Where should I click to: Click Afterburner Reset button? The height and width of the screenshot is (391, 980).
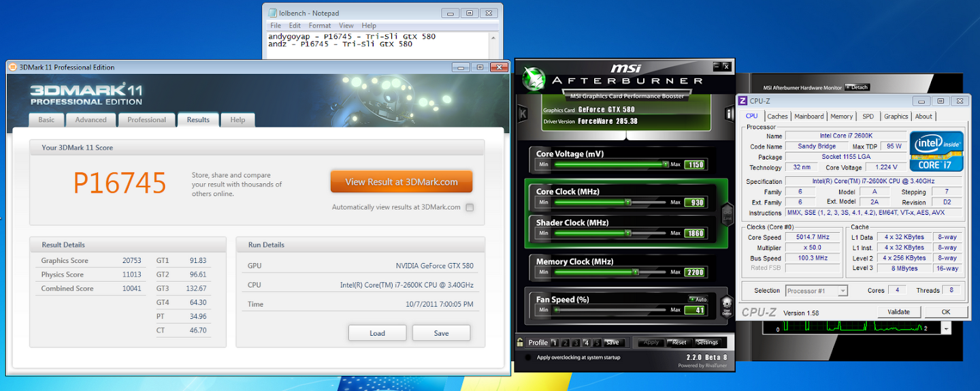tap(679, 343)
